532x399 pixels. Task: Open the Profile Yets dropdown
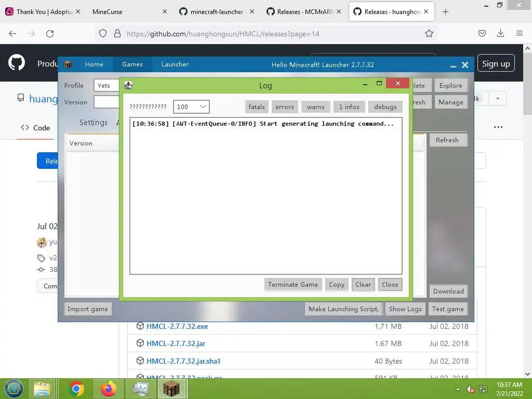[x=107, y=86]
